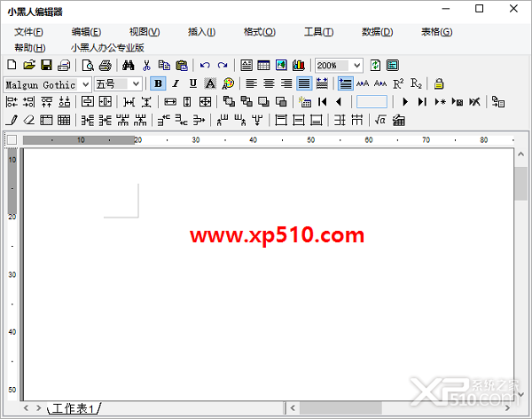Click previous sheet tab arrow

tap(26, 407)
